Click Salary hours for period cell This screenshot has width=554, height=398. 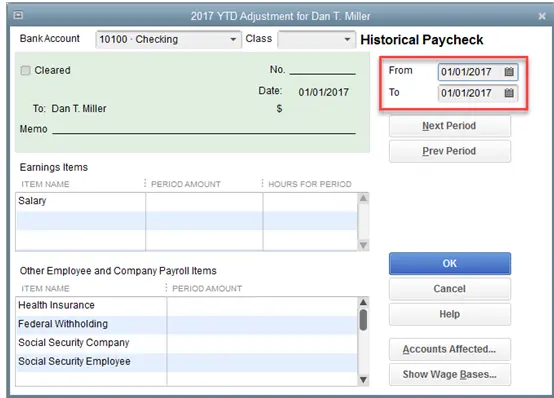point(310,201)
